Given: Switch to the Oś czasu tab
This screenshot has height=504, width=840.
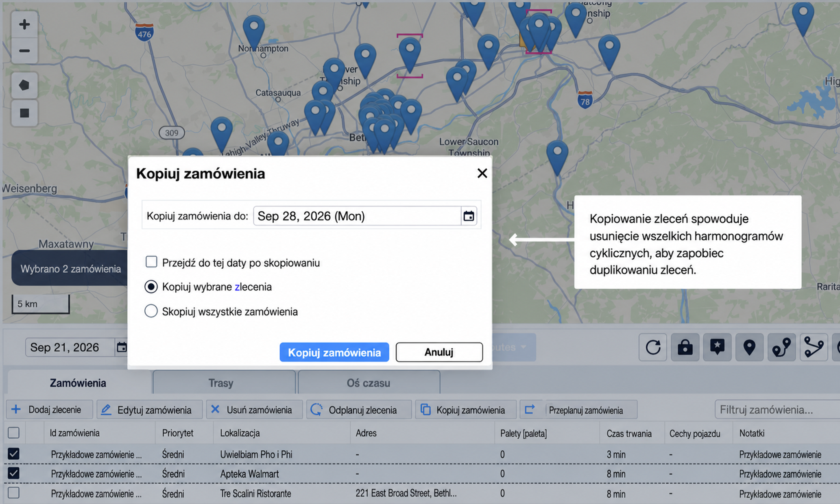Looking at the screenshot, I should coord(369,382).
